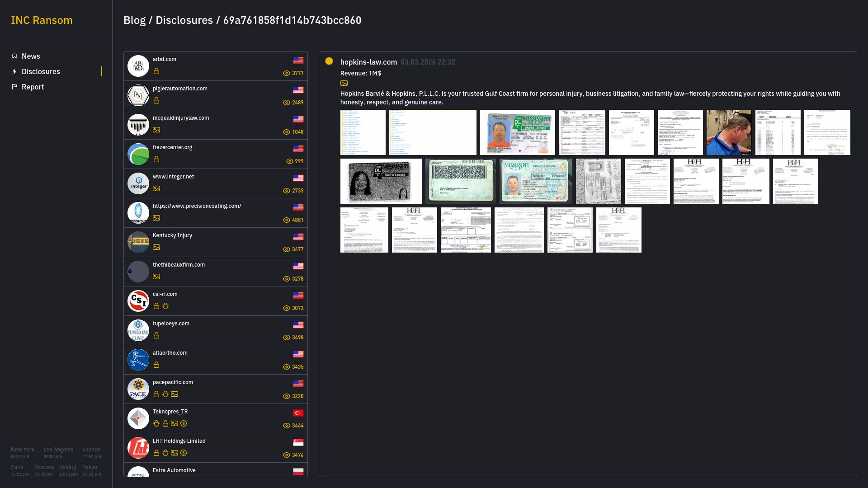Click the Report flag icon
868x488 pixels.
click(x=14, y=87)
